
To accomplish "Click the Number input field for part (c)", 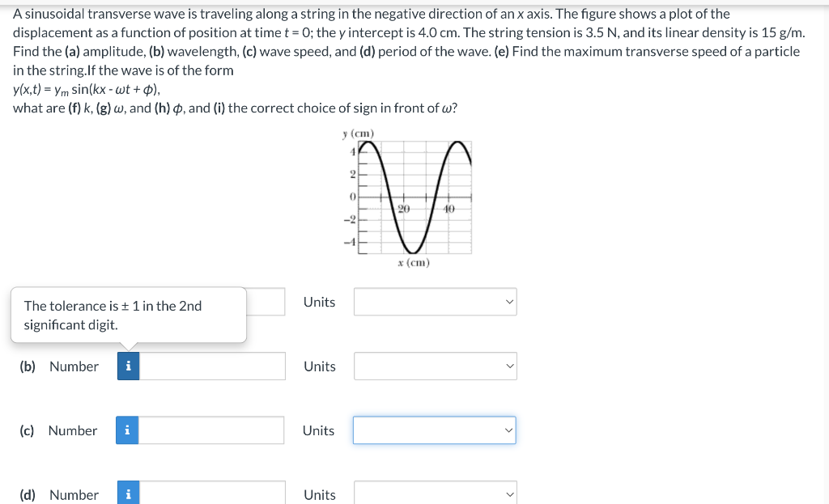I will click(210, 430).
